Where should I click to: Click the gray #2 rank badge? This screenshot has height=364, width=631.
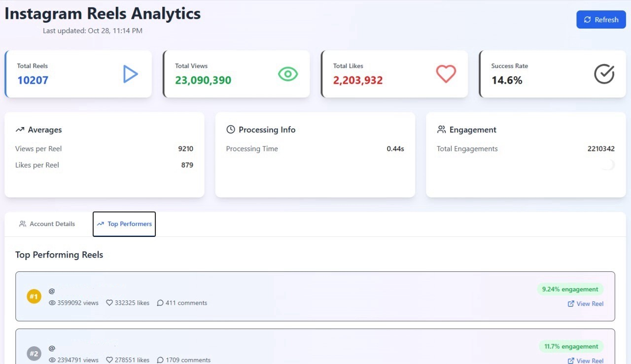34,354
